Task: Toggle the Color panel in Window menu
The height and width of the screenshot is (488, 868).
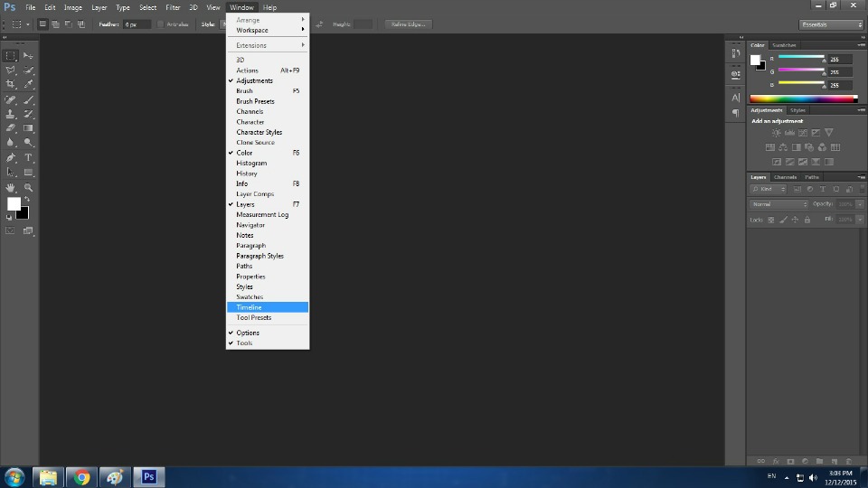Action: [268, 153]
